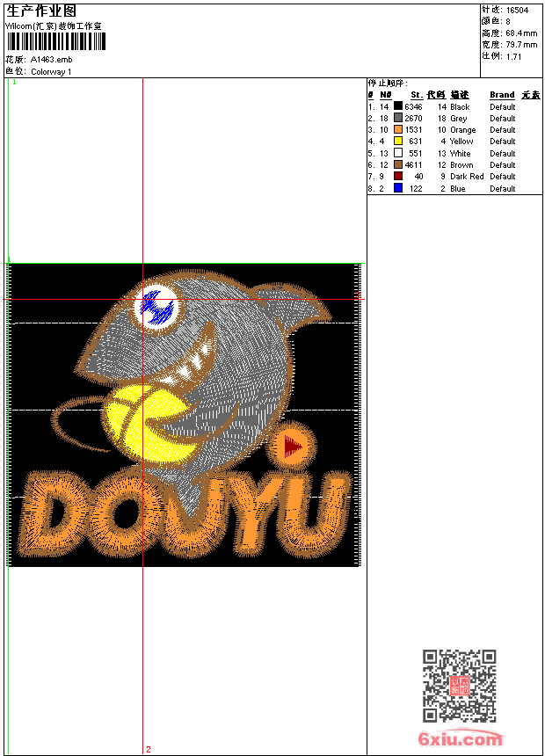Click the St. column header
Image resolution: width=545 pixels, height=756 pixels.
(x=417, y=95)
